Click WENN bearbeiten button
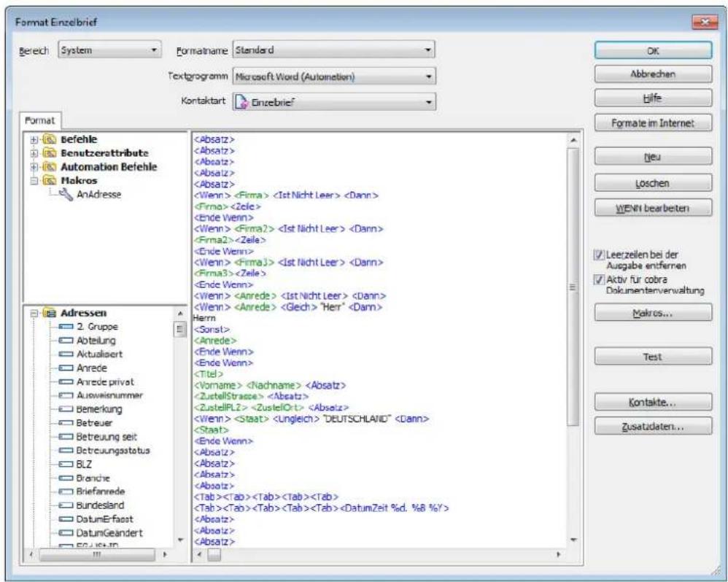Screen dimensions: 728x582 pos(653,209)
